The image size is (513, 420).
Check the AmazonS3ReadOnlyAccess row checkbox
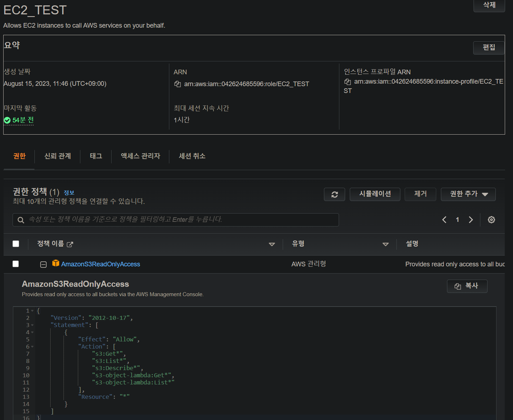16,264
